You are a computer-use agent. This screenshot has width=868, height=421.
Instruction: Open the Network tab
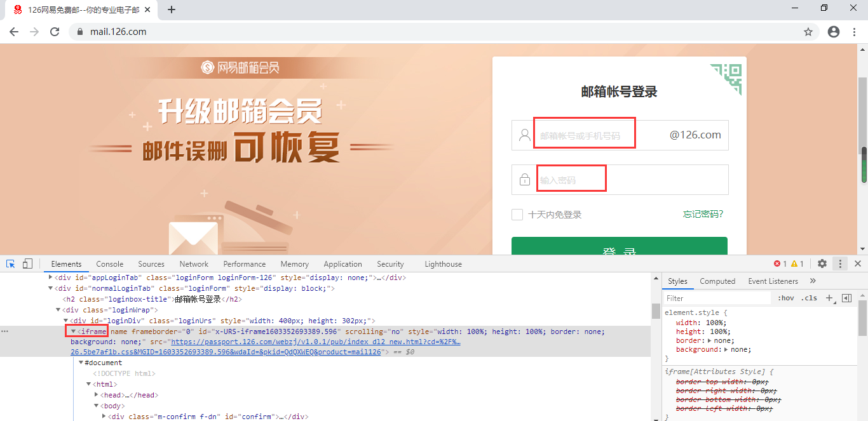[194, 264]
